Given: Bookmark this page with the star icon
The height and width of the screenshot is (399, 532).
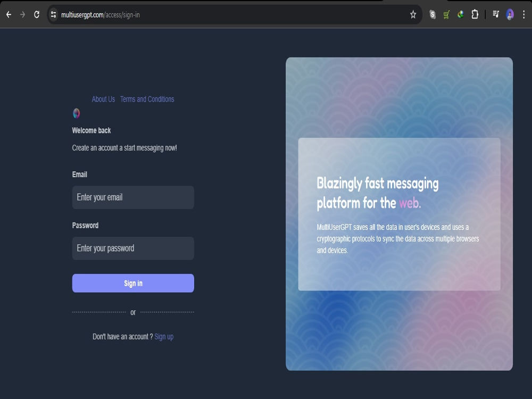Looking at the screenshot, I should (x=413, y=14).
